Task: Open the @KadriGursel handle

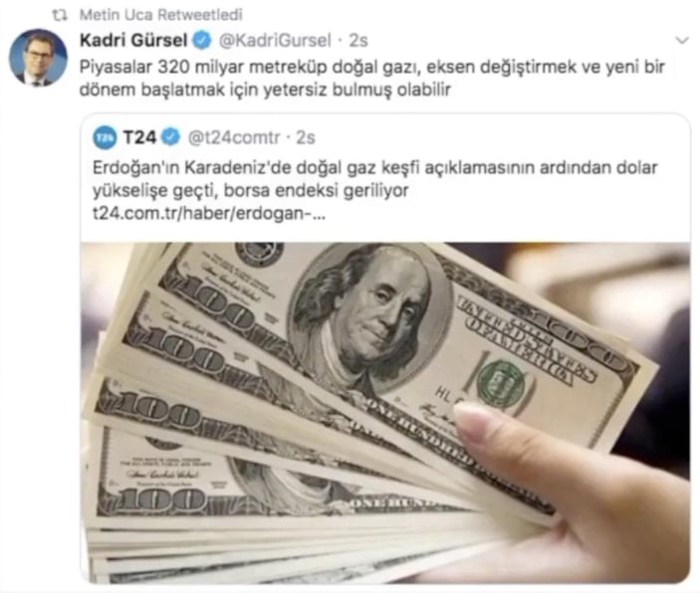Action: tap(275, 40)
